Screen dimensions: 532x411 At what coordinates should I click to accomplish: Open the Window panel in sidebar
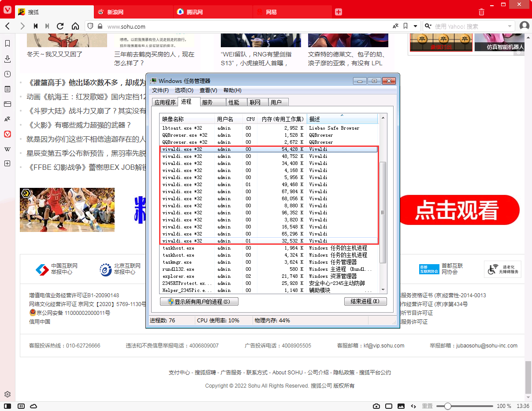click(7, 104)
